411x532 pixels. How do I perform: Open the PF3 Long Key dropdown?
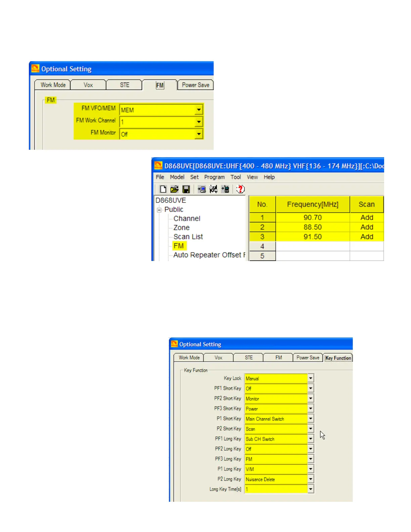click(x=311, y=459)
